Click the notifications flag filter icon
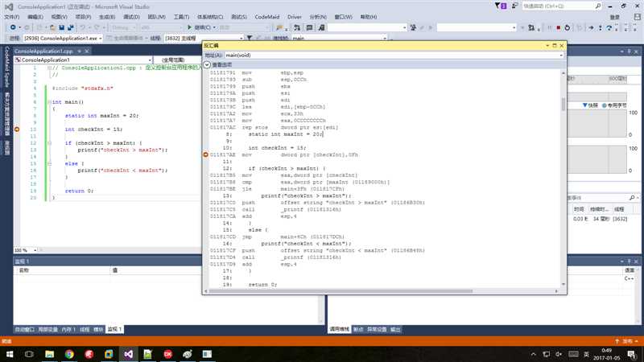Viewport: 644px width, 362px height. pos(500,6)
